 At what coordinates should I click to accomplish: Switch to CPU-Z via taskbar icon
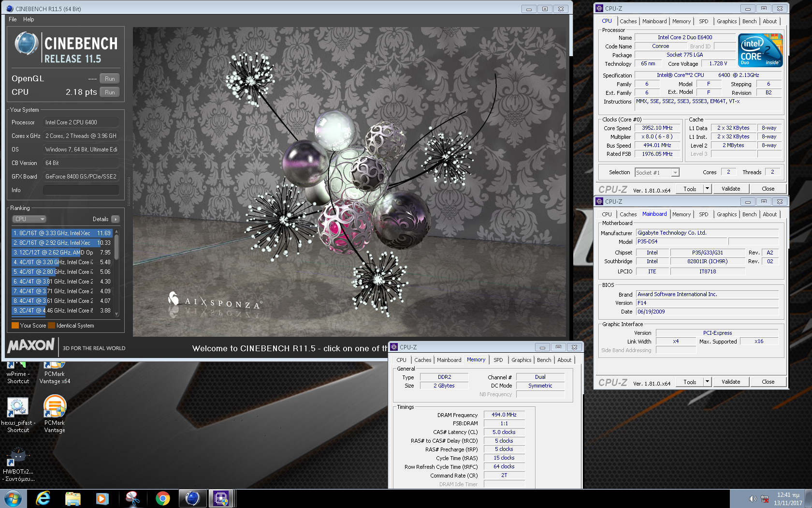coord(221,498)
